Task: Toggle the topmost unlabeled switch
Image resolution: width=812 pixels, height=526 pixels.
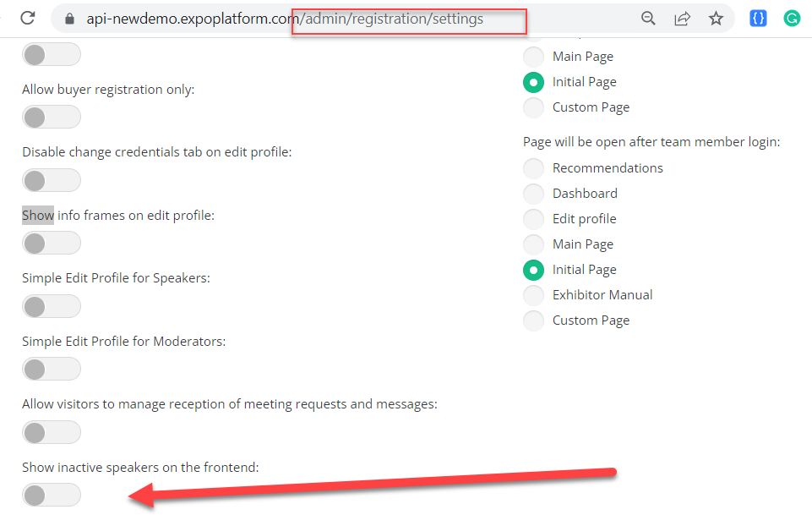Action: tap(52, 54)
